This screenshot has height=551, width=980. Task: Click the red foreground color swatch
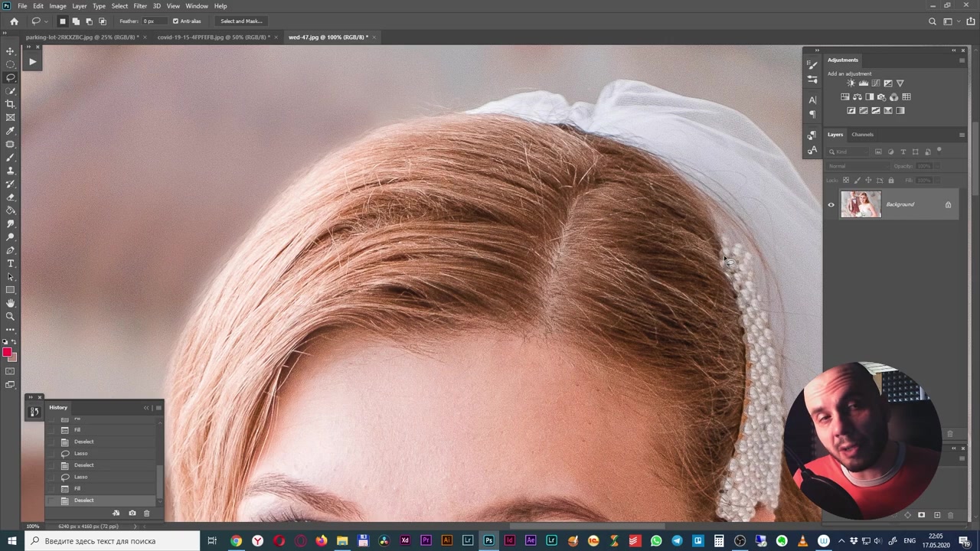pos(7,352)
